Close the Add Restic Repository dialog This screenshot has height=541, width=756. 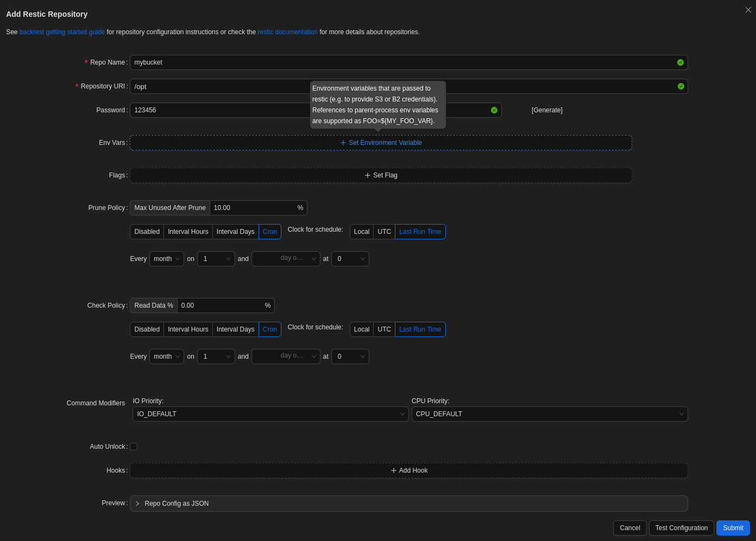pos(748,10)
